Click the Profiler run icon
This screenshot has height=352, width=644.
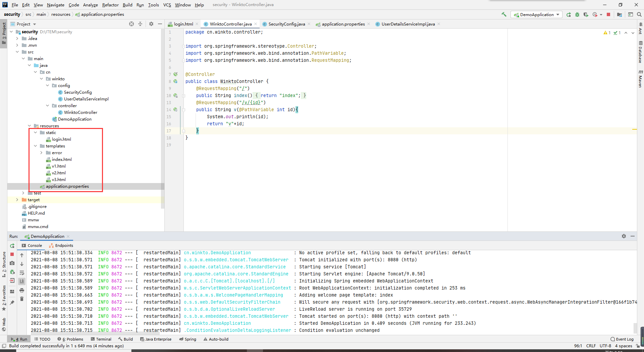coord(595,14)
